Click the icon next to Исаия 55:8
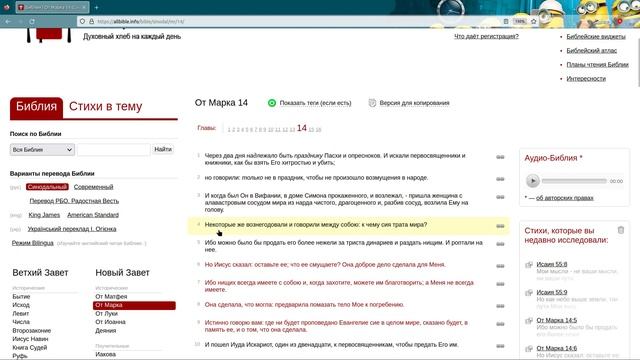This screenshot has width=640, height=360. tap(529, 265)
